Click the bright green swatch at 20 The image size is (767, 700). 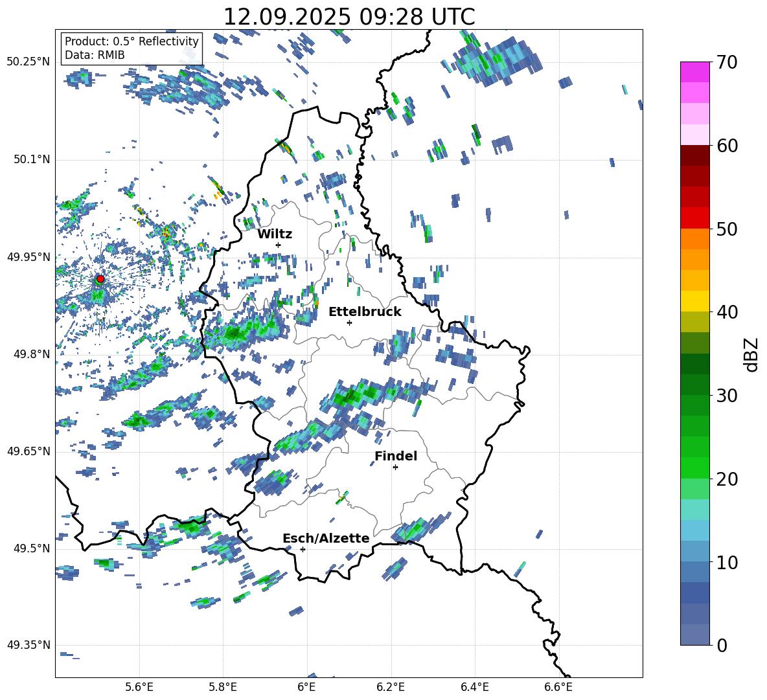click(695, 468)
